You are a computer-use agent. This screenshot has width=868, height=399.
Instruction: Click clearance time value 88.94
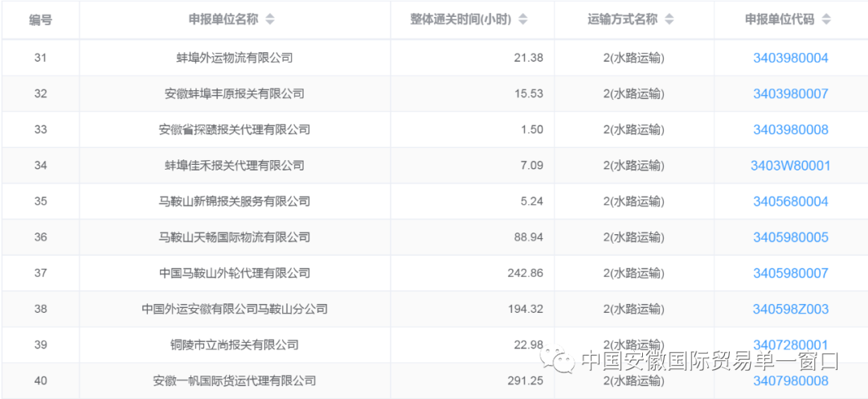[x=529, y=237]
